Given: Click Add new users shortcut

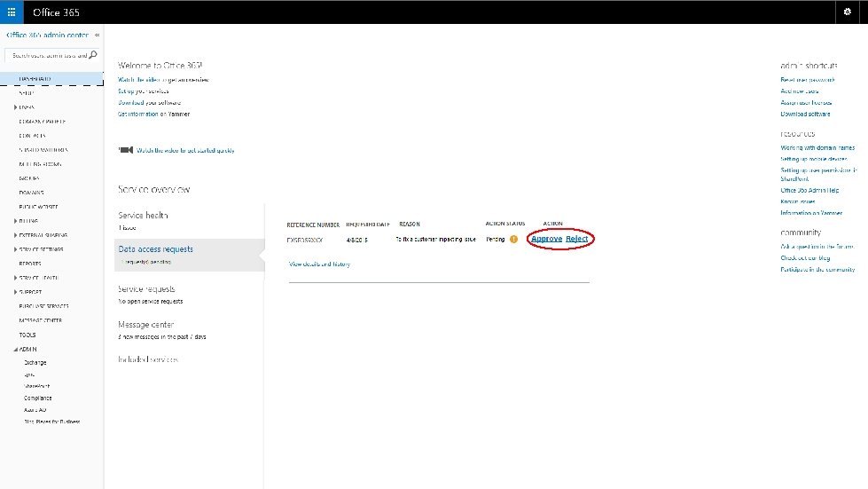Looking at the screenshot, I should tap(800, 91).
